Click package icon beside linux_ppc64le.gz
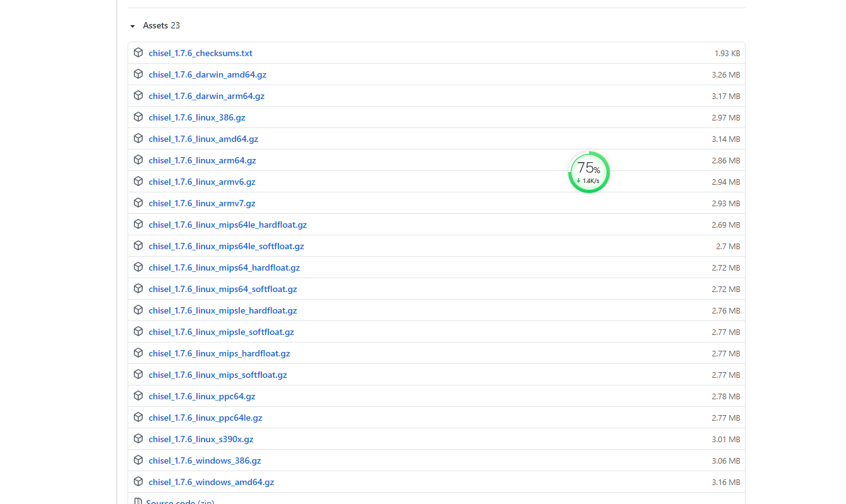This screenshot has height=504, width=846. click(138, 418)
